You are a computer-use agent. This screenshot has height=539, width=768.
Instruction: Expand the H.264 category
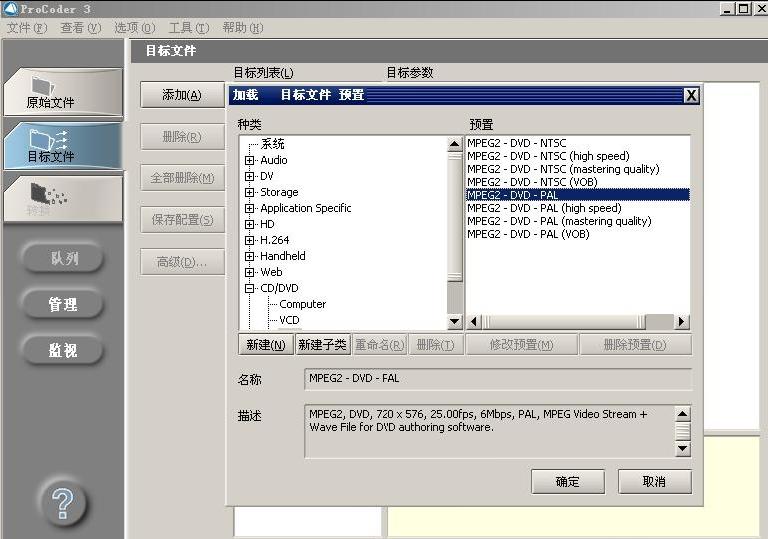pos(249,240)
